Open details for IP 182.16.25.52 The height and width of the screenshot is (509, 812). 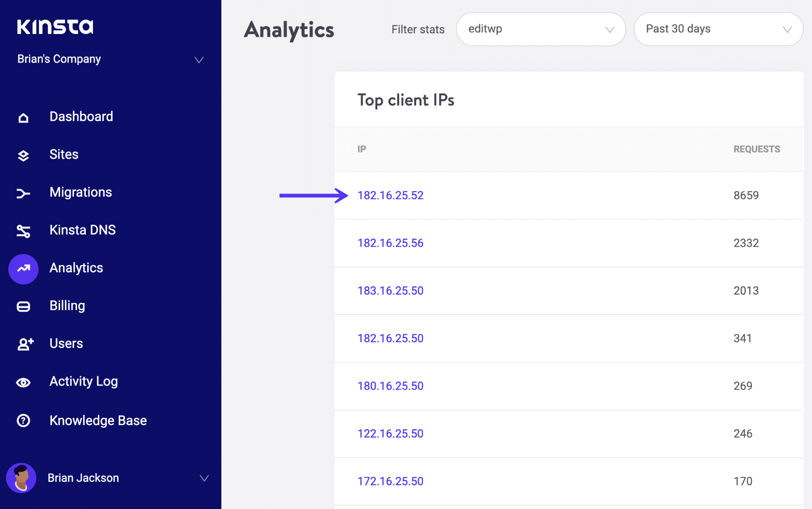pos(390,195)
